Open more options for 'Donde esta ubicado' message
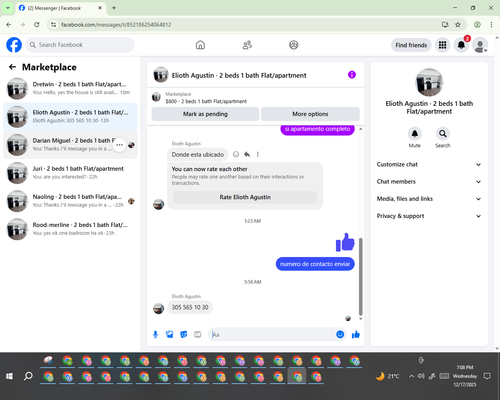500x400 pixels. [x=258, y=154]
